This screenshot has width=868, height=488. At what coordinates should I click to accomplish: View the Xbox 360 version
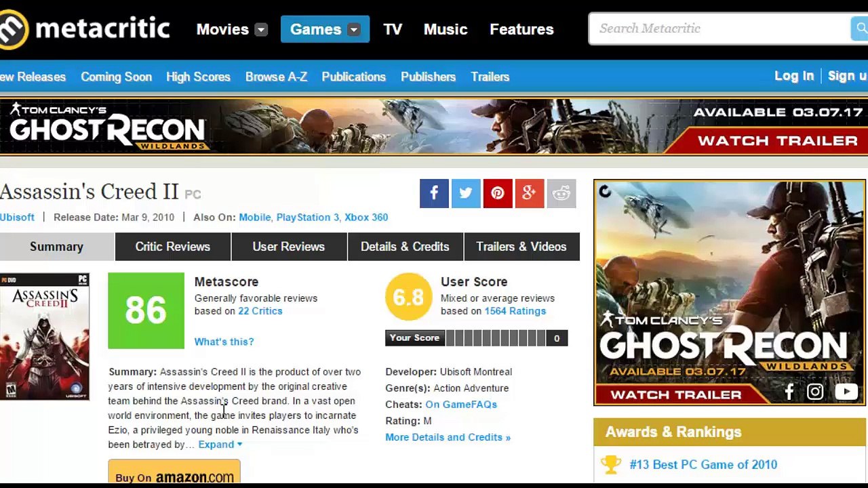(x=366, y=217)
